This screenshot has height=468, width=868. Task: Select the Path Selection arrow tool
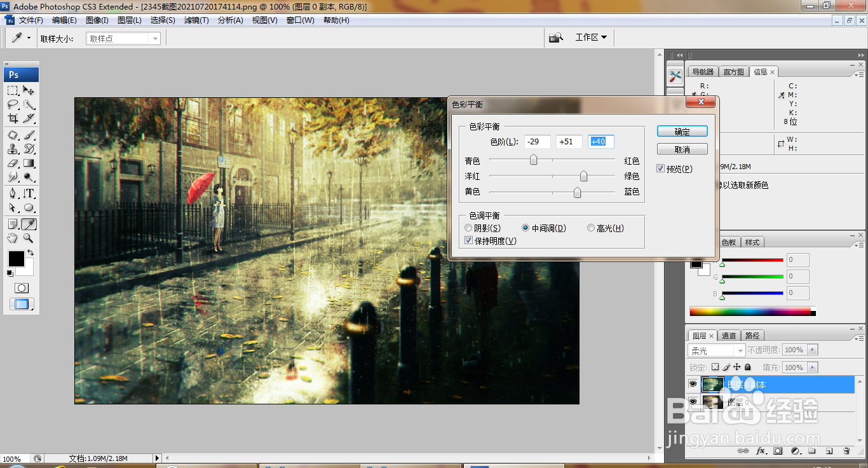pyautogui.click(x=13, y=207)
